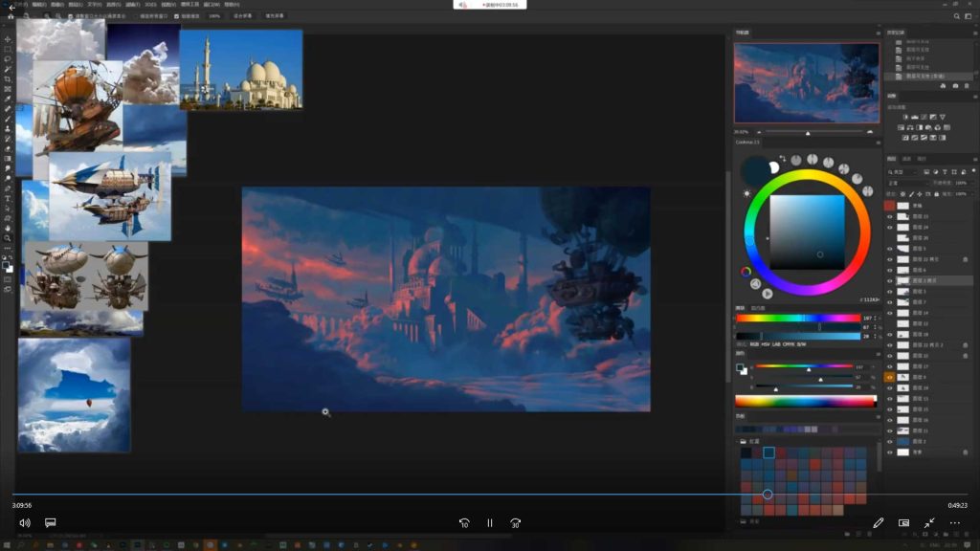Viewport: 980px width, 551px height.
Task: Select the Lasso tool
Action: coord(8,59)
